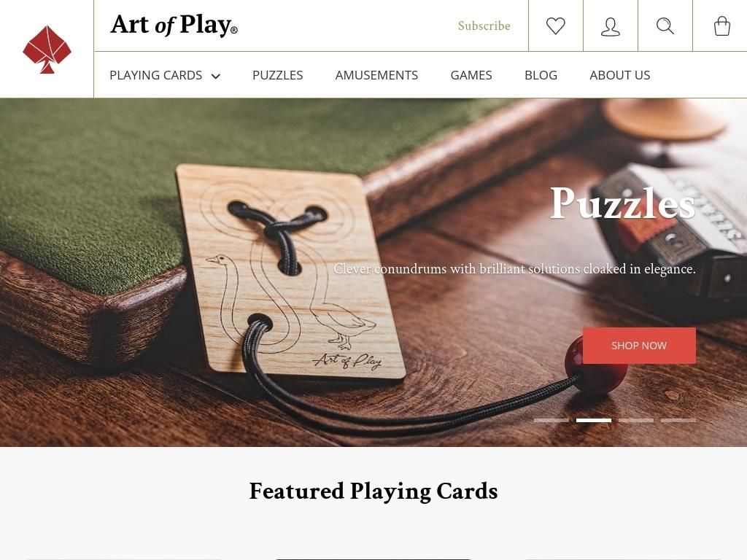
Task: Select the first carousel slide indicator
Action: click(x=551, y=421)
